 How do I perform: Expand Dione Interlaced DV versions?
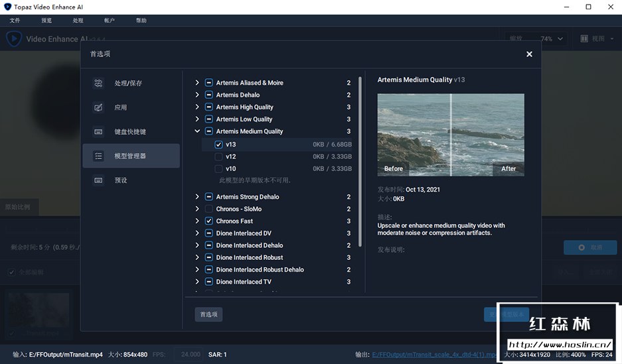tap(197, 233)
